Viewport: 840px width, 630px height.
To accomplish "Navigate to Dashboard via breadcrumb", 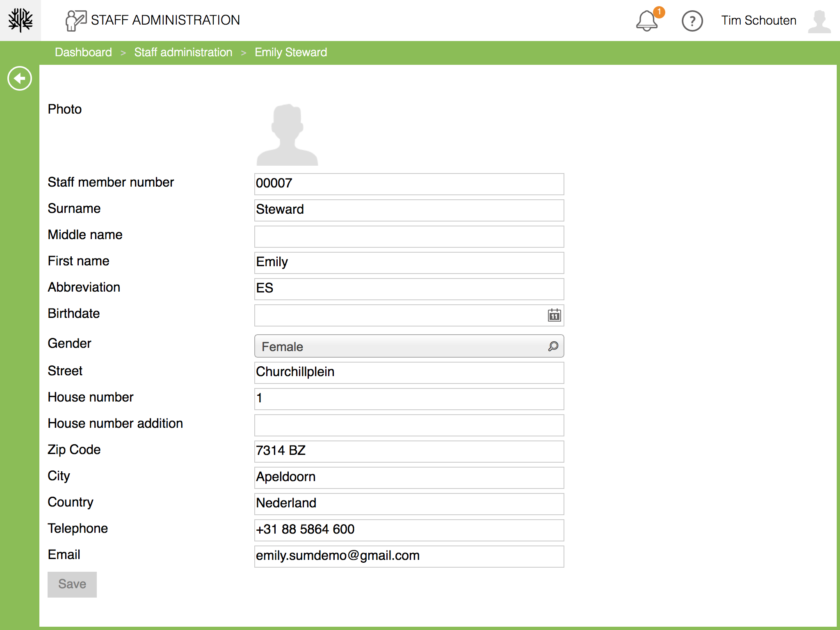I will [83, 52].
